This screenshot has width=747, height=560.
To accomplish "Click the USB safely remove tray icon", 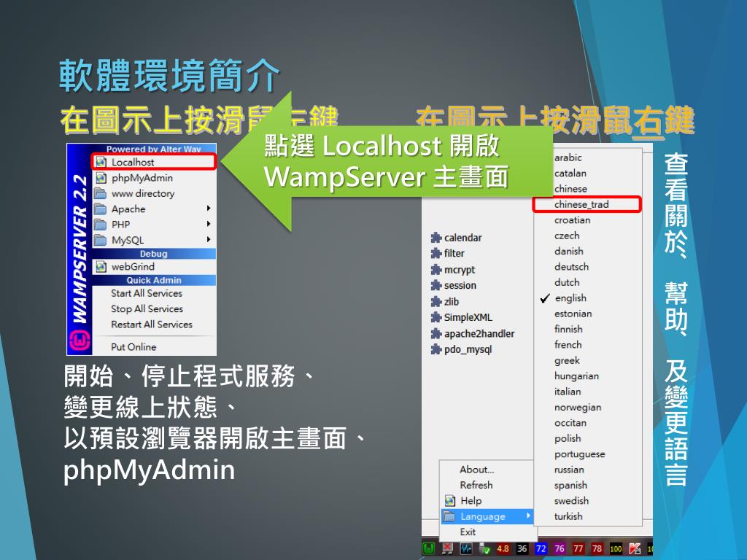I will pos(484,548).
